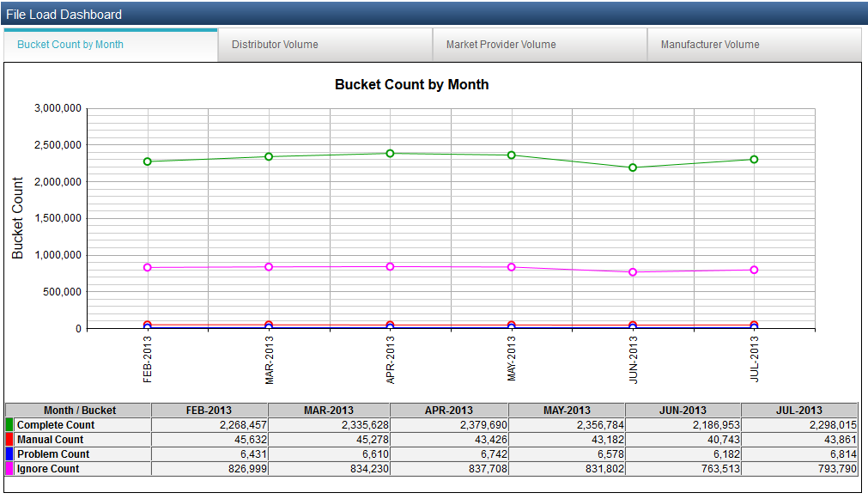Click the 45,632 Manual Count cell
This screenshot has height=499, width=868.
coord(209,439)
